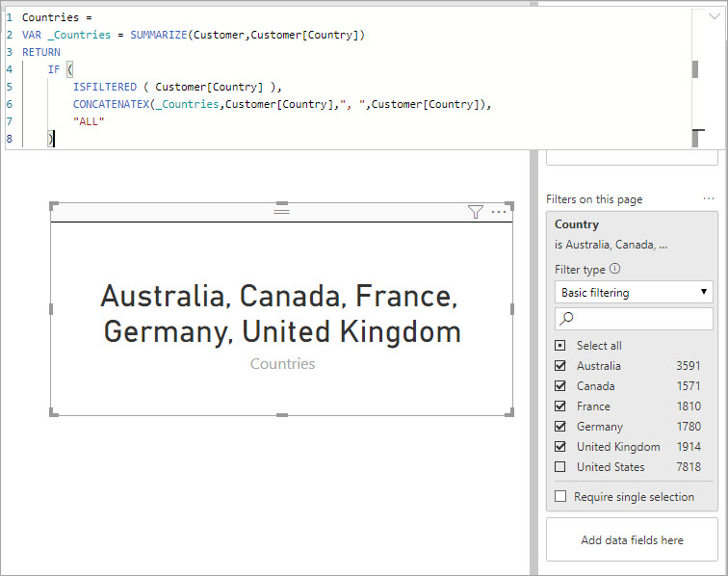Viewport: 728px width, 576px height.
Task: Check the United States checkbox
Action: tap(560, 466)
